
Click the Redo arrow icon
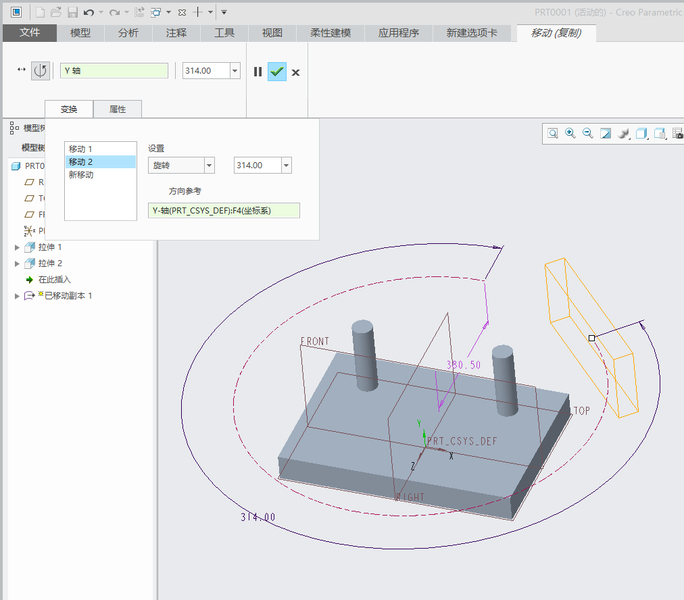114,12
